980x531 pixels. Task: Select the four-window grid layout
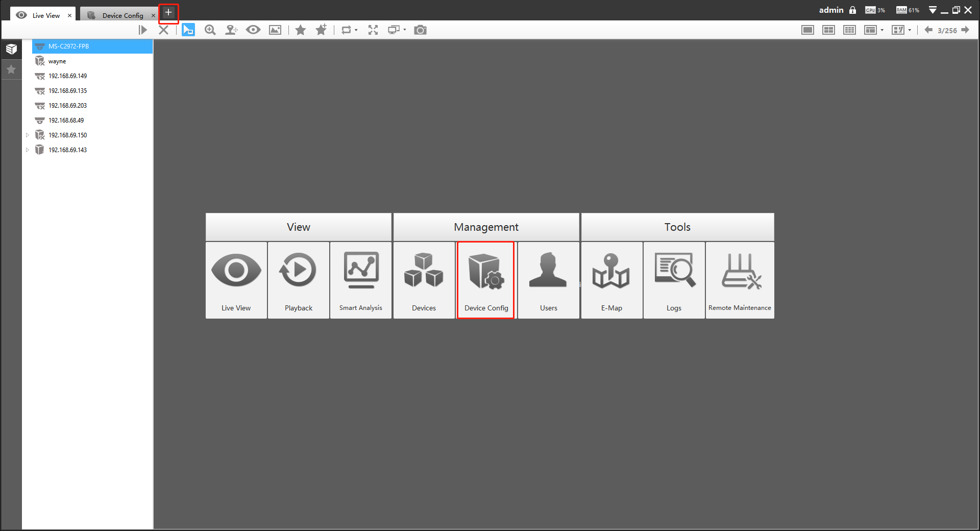click(828, 30)
